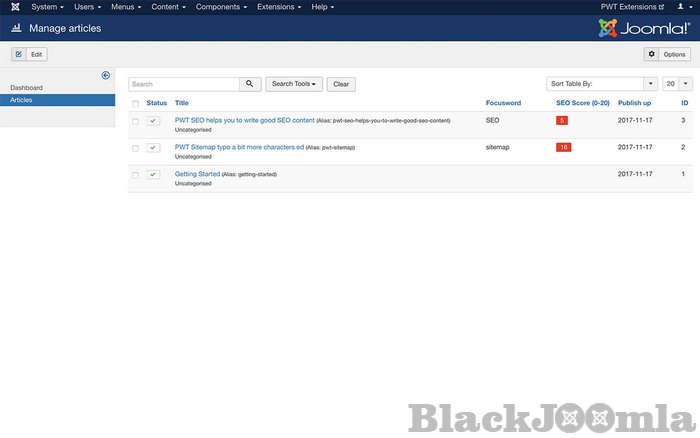This screenshot has width=700, height=438.
Task: Toggle published status of PWT Sitemap article
Action: coord(153,147)
